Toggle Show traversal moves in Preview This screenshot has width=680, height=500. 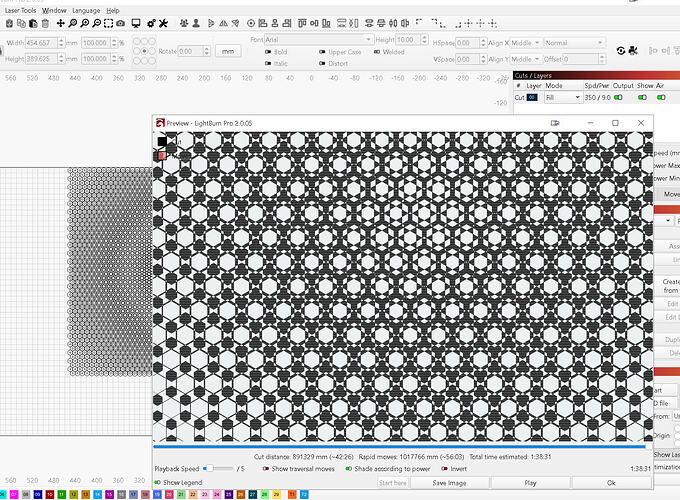point(266,469)
